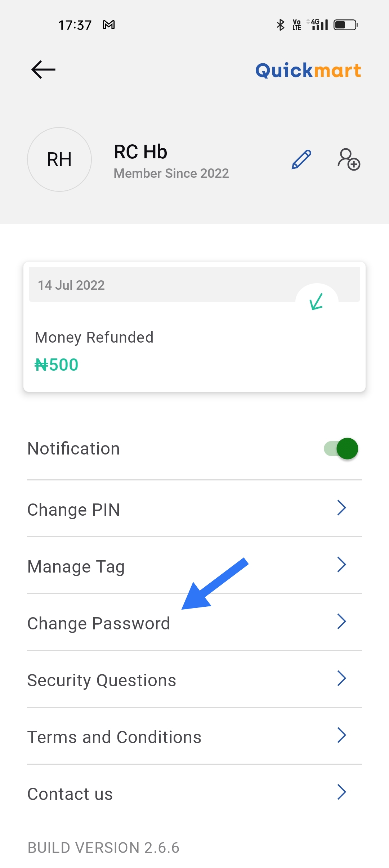Tap the RH profile avatar circle
Image resolution: width=389 pixels, height=868 pixels.
click(x=59, y=159)
